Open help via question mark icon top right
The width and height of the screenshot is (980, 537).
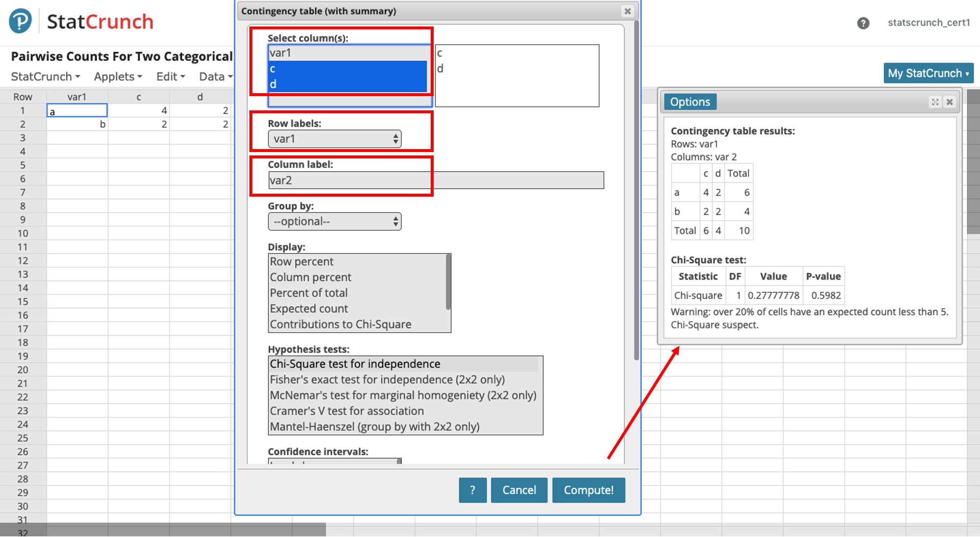pos(863,23)
